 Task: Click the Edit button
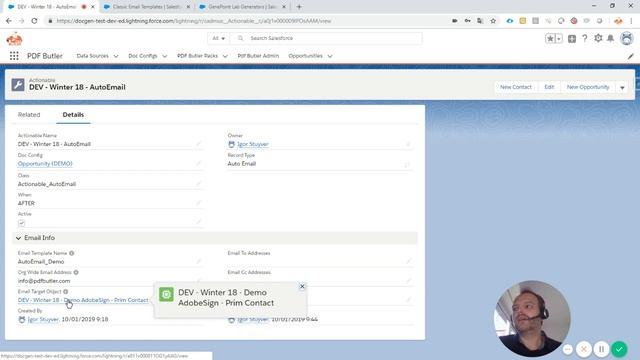point(549,87)
